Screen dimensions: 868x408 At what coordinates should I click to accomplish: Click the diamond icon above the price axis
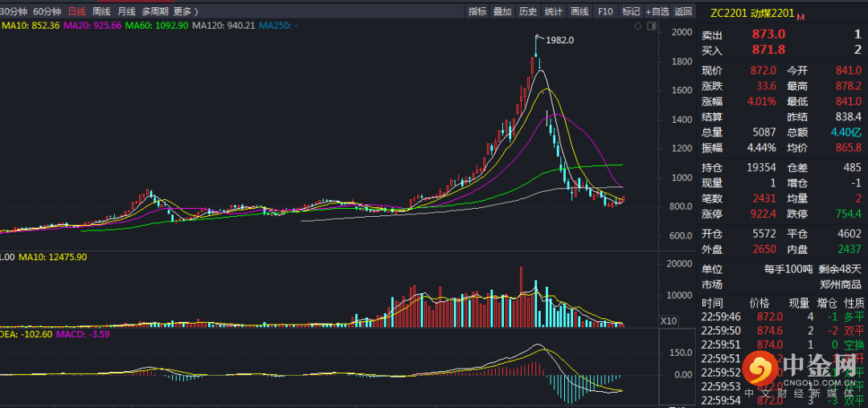(x=638, y=26)
